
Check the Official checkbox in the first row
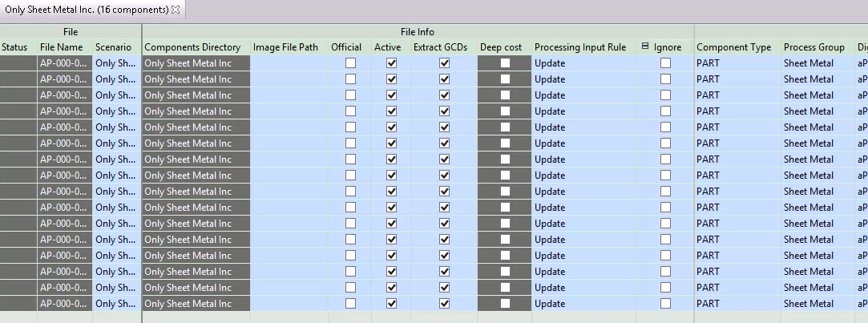pos(350,63)
